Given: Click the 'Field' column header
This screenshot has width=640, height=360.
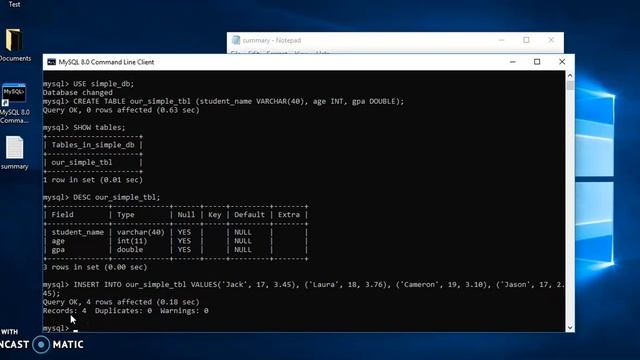Looking at the screenshot, I should (x=62, y=215).
